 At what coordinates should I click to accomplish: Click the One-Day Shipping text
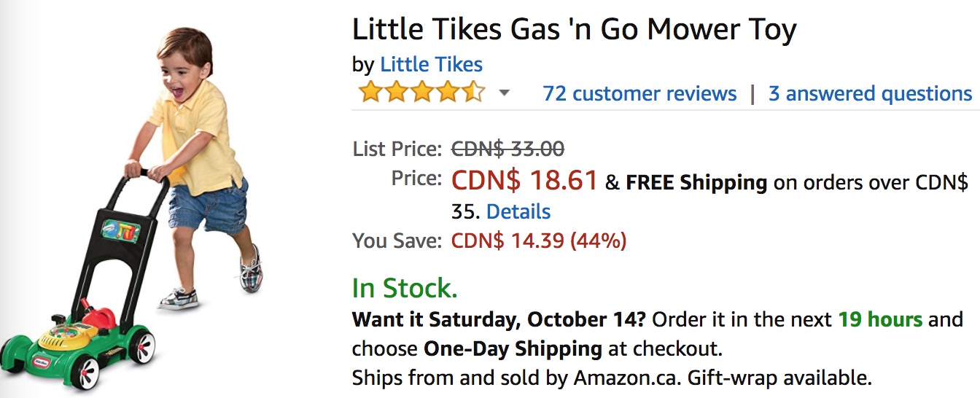pos(513,348)
